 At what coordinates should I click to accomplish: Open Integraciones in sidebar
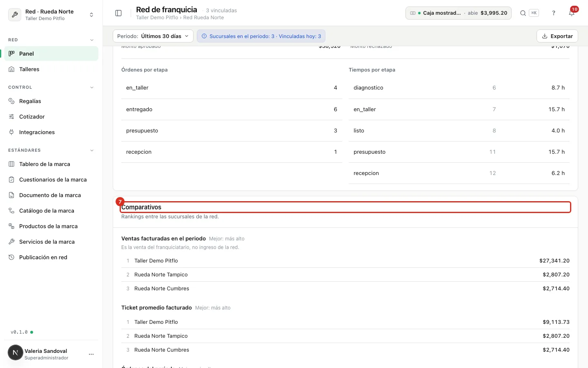pyautogui.click(x=51, y=132)
